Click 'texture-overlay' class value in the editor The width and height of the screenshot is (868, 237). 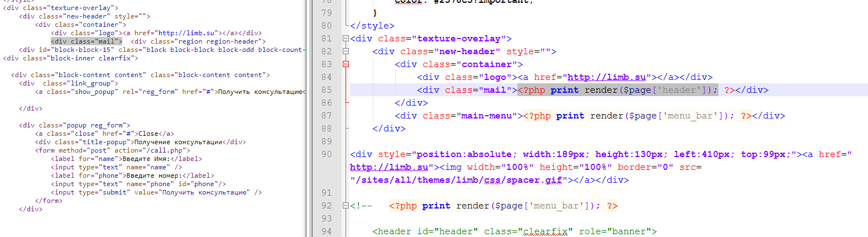coord(459,39)
